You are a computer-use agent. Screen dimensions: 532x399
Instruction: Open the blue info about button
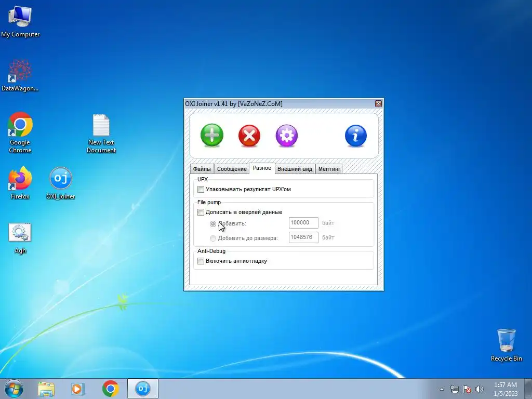[355, 136]
